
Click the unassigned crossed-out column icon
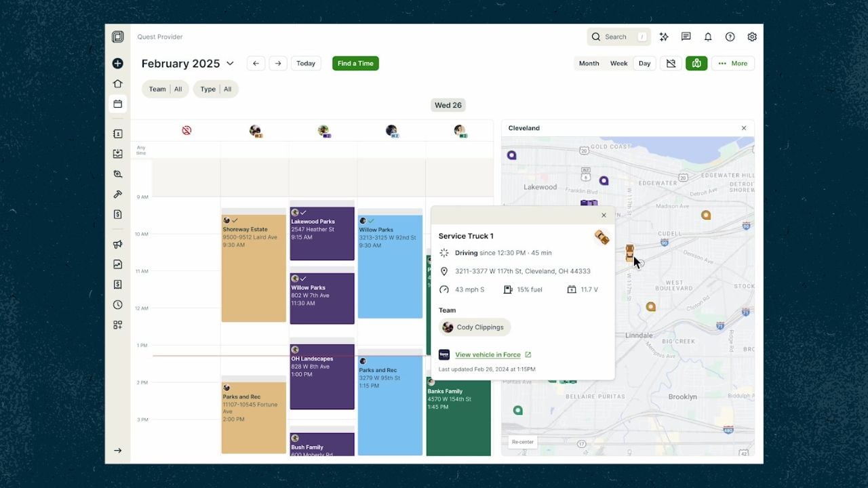pos(186,130)
